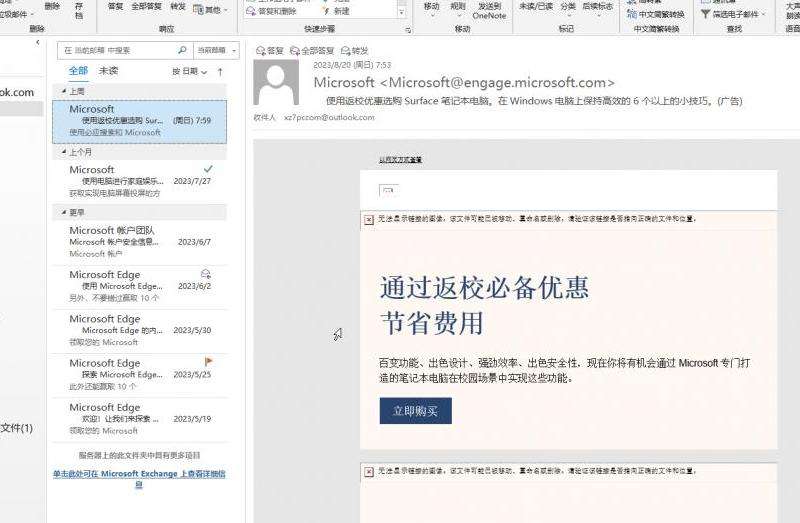
Task: Click Reply All (全部答复) in the ribbon
Action: click(x=146, y=7)
